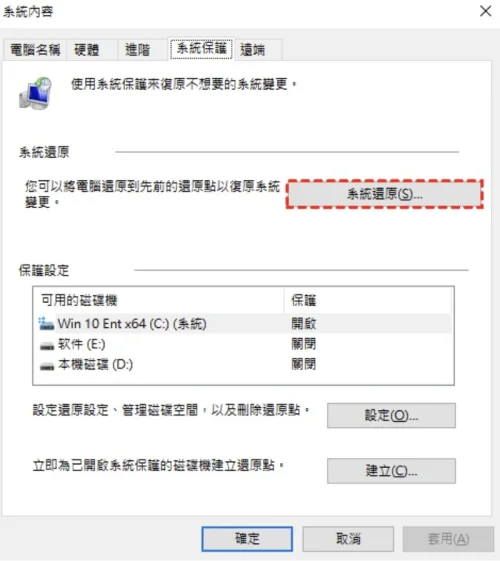Select the 系統保護 tab
500x561 pixels.
[202, 48]
